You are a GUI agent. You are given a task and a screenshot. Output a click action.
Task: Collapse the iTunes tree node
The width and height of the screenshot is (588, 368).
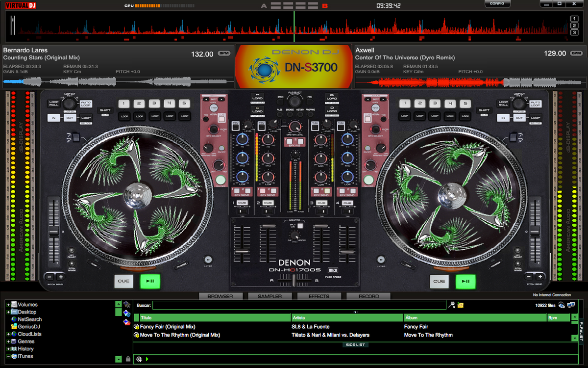coord(8,356)
